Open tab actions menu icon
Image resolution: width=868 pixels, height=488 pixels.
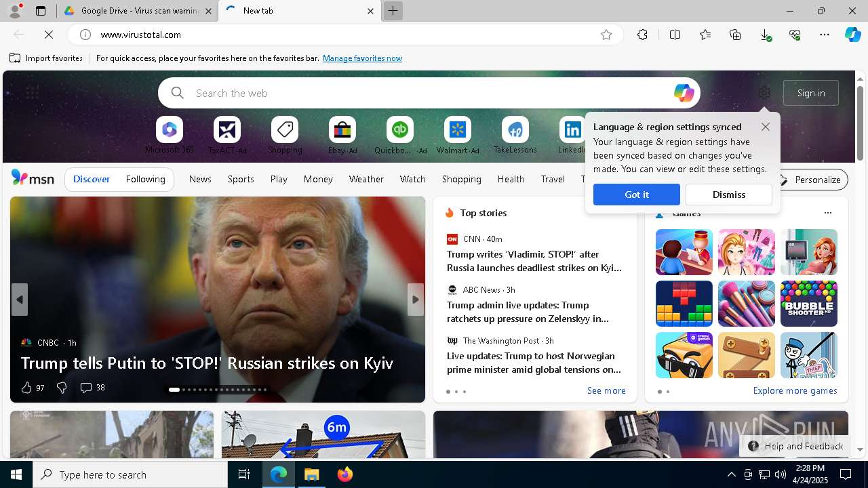coord(41,11)
